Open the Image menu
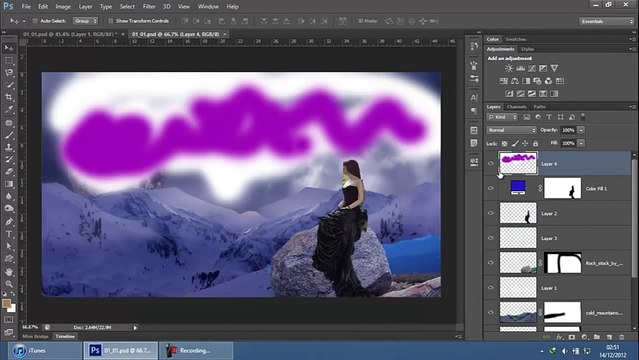 tap(63, 7)
